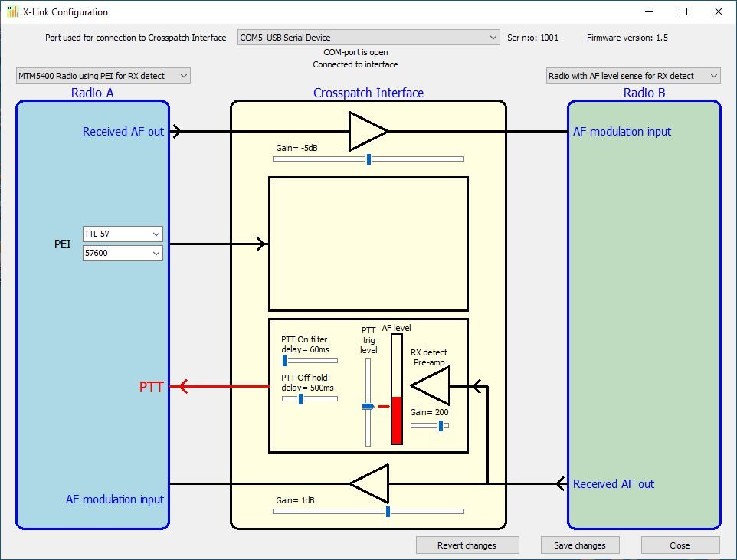The image size is (737, 560).
Task: Click the PTT Off hold delay slider
Action: click(300, 398)
